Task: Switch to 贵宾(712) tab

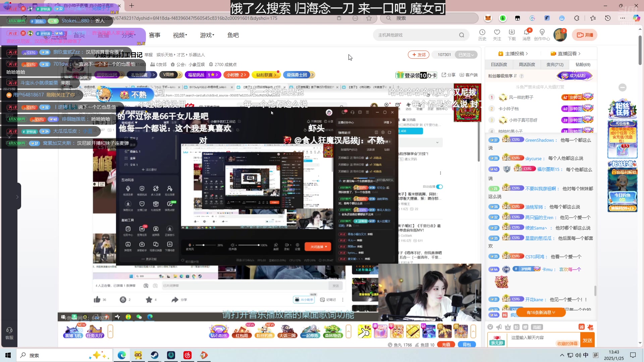Action: [555, 64]
